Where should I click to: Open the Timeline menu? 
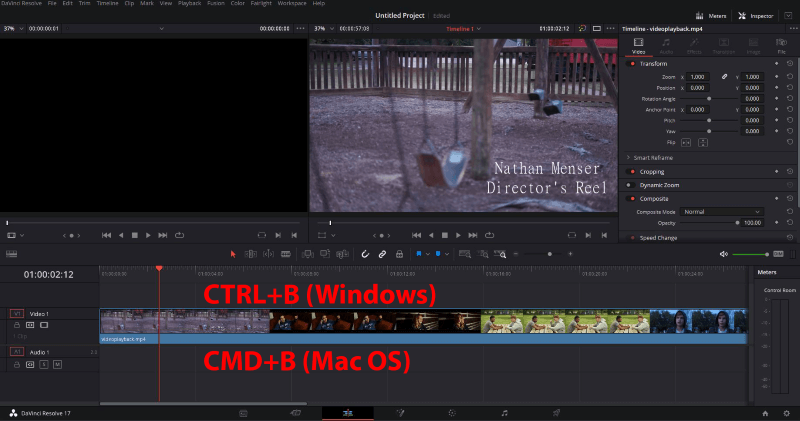(x=107, y=3)
